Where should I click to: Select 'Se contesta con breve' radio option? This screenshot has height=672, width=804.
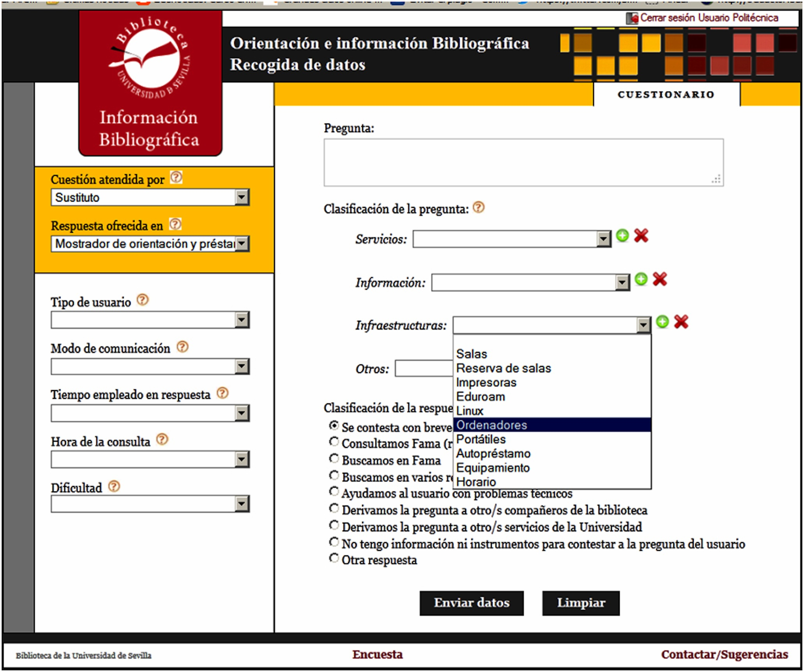[334, 425]
